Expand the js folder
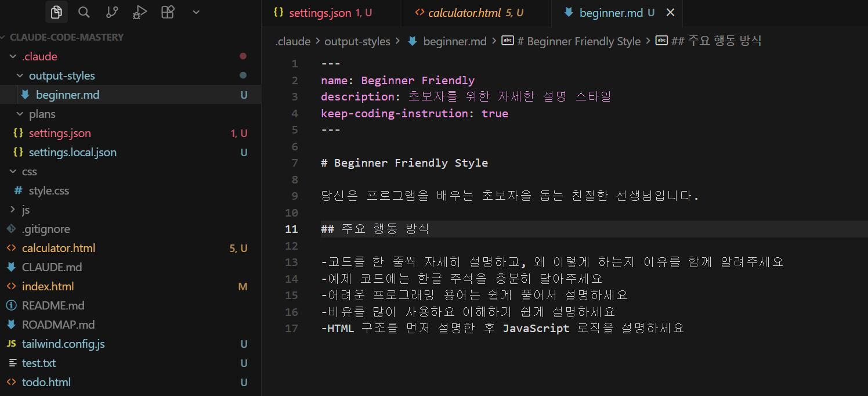 click(13, 210)
